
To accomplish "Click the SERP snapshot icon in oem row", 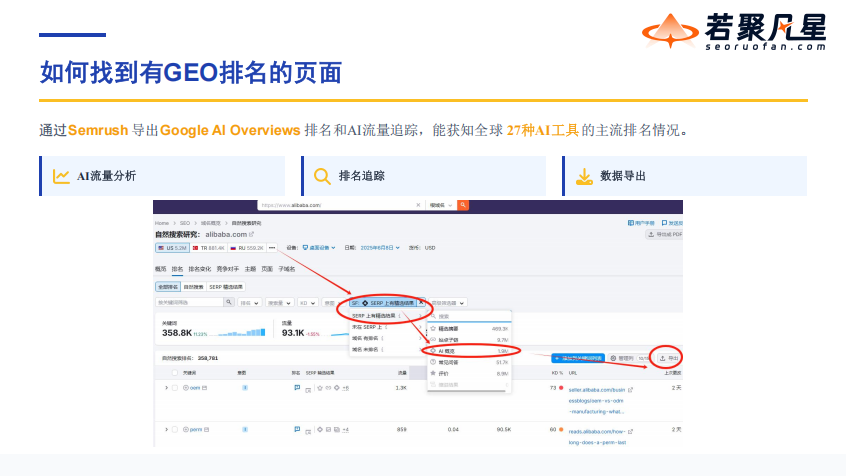I will pos(308,389).
